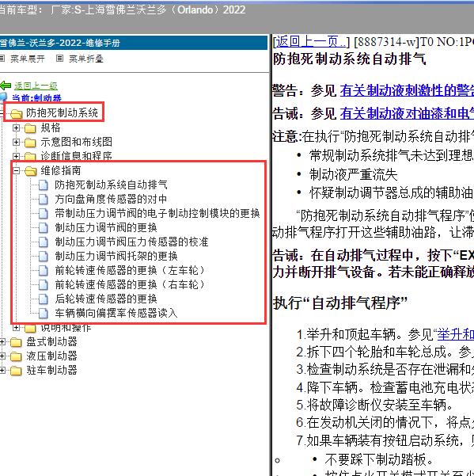Image resolution: width=474 pixels, height=476 pixels.
Task: Open the 制动压力调节阀托架的更换 entry
Action: [x=116, y=256]
